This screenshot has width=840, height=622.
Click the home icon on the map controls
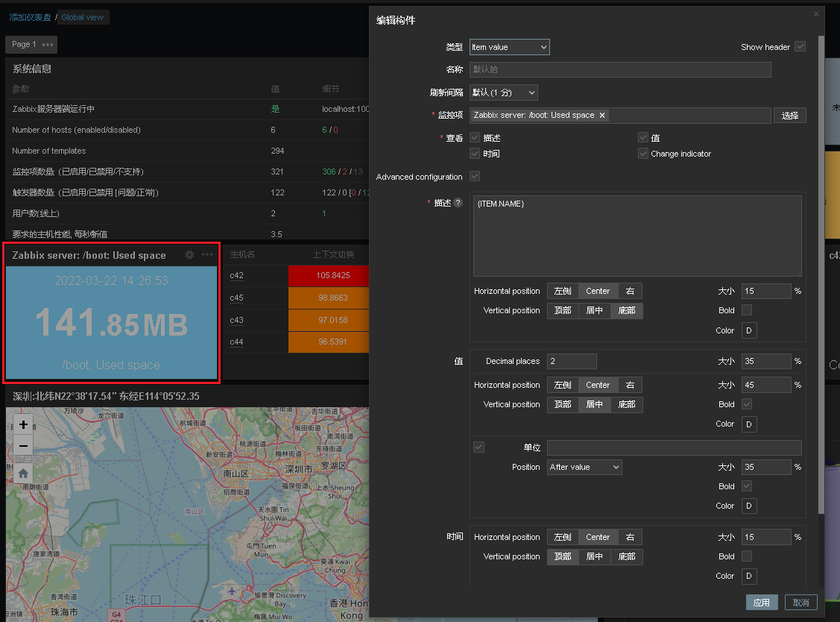(x=22, y=471)
